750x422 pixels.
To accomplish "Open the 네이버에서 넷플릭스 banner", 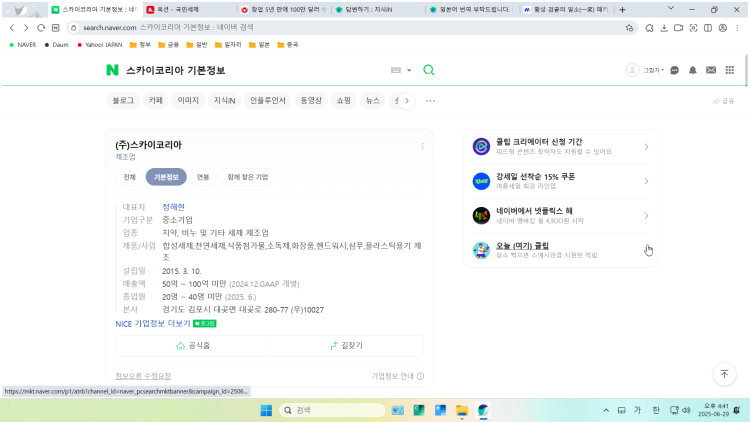I will click(x=560, y=216).
